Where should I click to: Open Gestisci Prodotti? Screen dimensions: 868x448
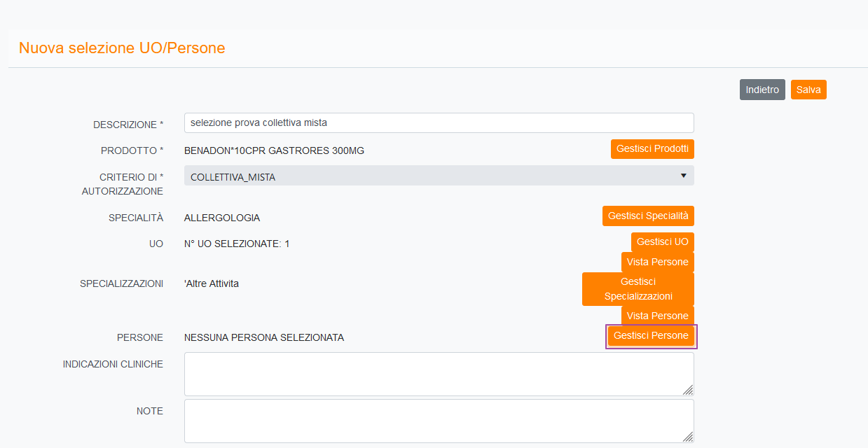pos(652,149)
